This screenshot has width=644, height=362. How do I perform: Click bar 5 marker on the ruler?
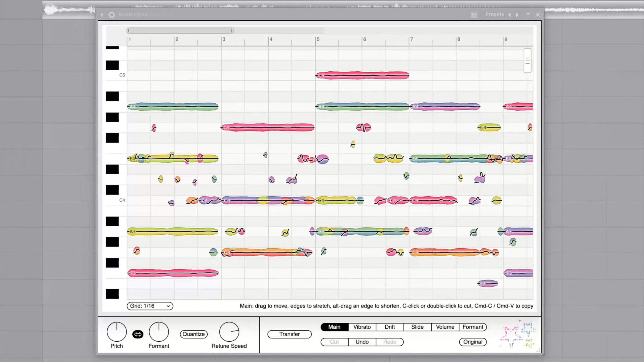point(318,39)
